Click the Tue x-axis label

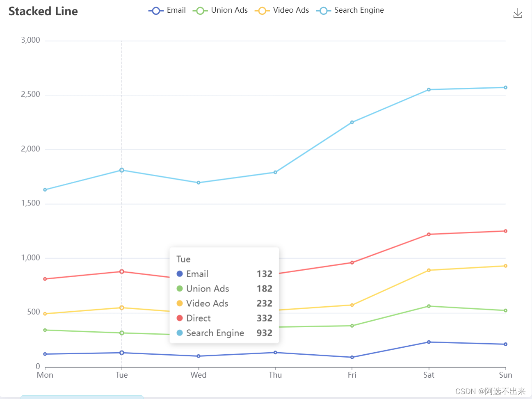click(x=122, y=375)
